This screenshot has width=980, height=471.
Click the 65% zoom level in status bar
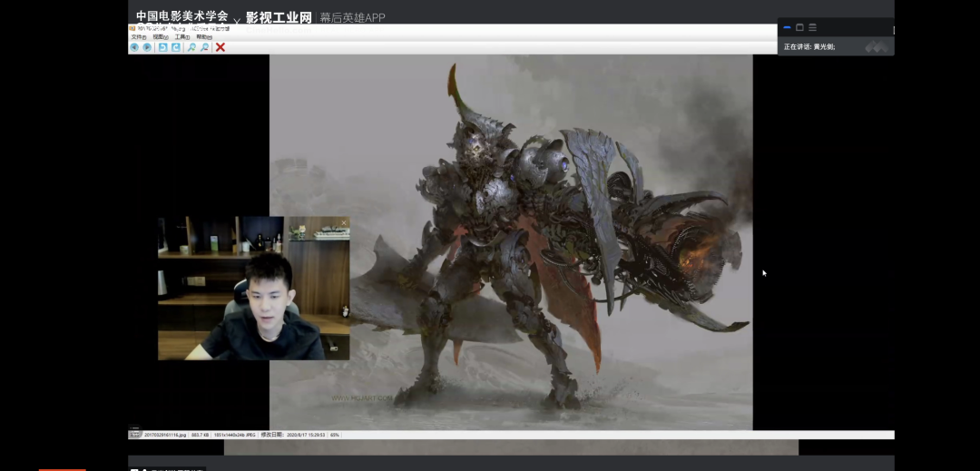(335, 436)
